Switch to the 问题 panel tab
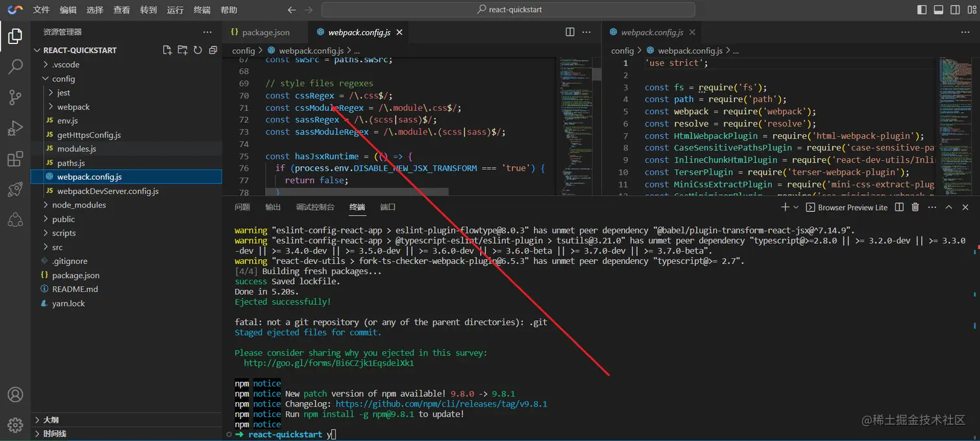This screenshot has width=980, height=441. (x=242, y=208)
